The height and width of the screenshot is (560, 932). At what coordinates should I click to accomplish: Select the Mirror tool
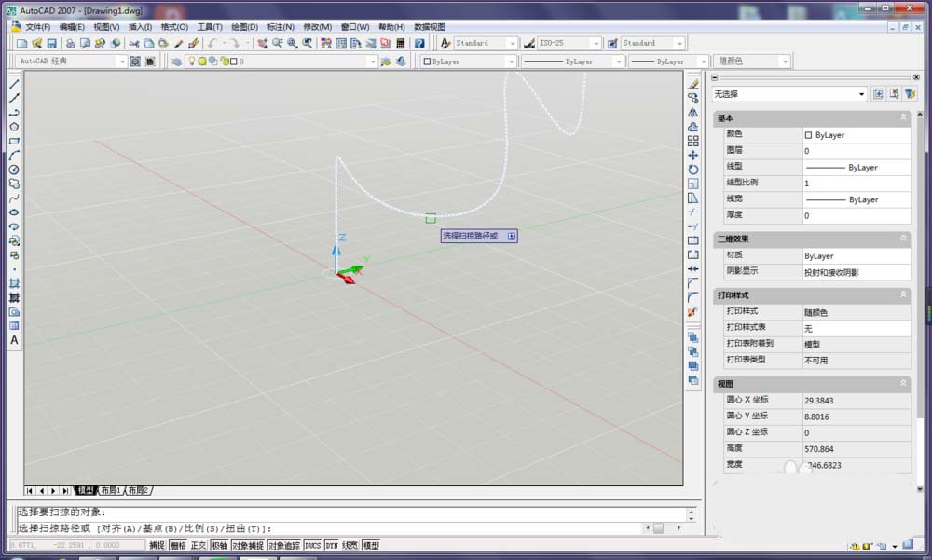tap(692, 112)
